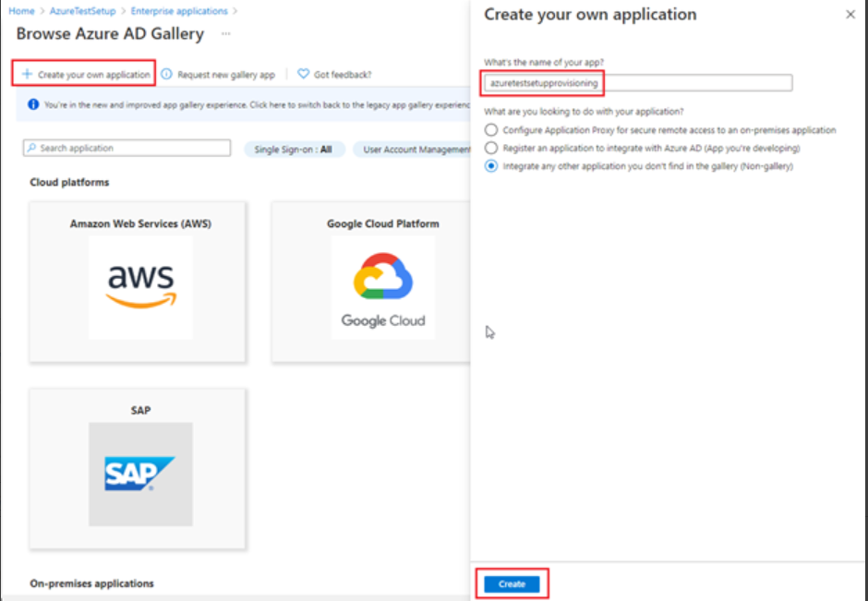Close the Create your own application panel
The height and width of the screenshot is (601, 868).
[x=850, y=15]
